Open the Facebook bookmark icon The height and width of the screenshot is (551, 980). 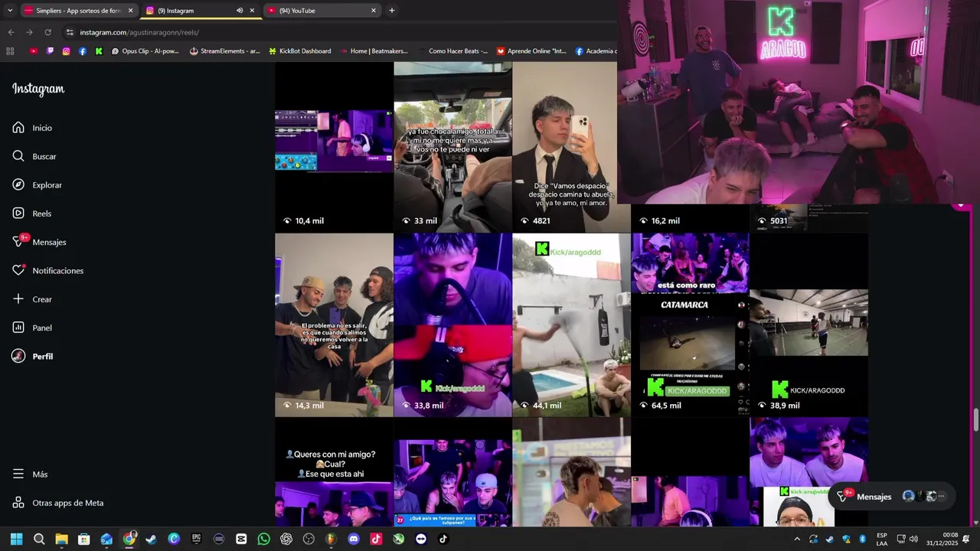click(x=83, y=51)
